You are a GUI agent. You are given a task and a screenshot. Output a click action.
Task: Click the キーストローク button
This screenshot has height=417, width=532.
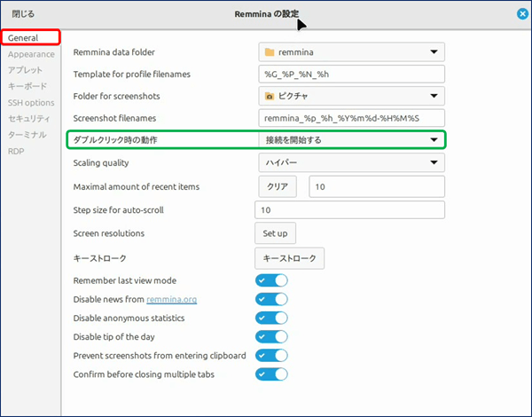[x=289, y=258]
